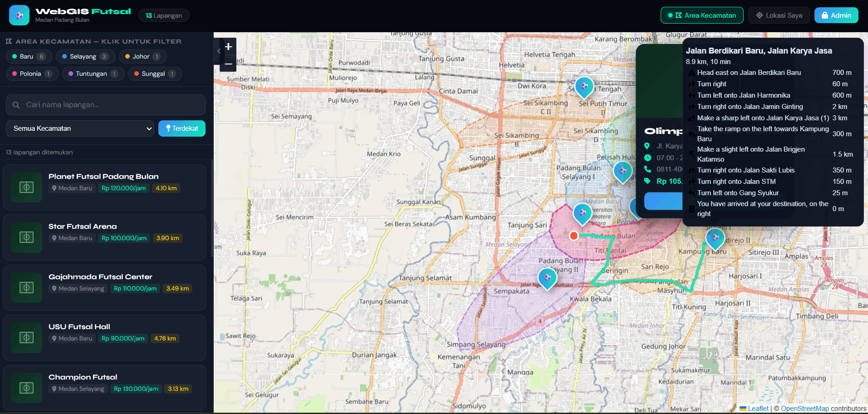The height and width of the screenshot is (414, 868).
Task: Open the Champion Futsal card
Action: (104, 388)
